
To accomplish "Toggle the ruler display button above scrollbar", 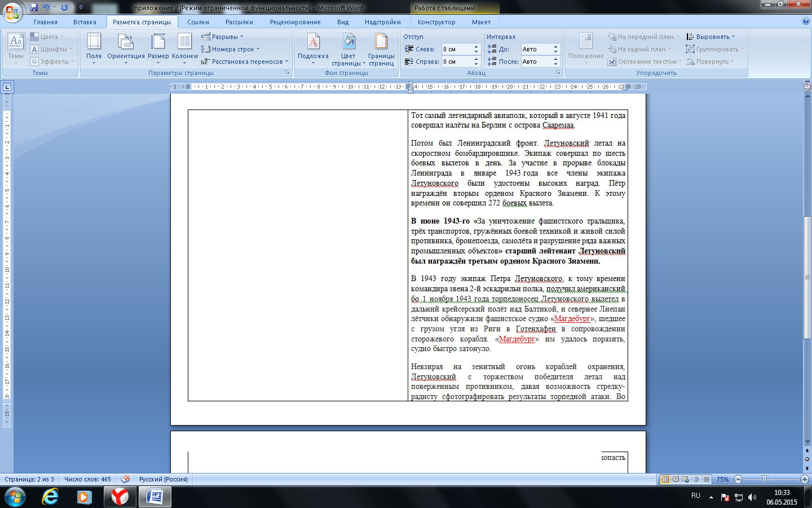I will click(x=807, y=86).
